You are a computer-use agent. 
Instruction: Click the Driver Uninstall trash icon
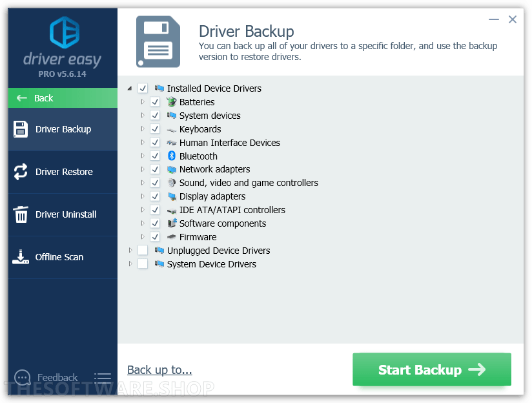pyautogui.click(x=21, y=214)
